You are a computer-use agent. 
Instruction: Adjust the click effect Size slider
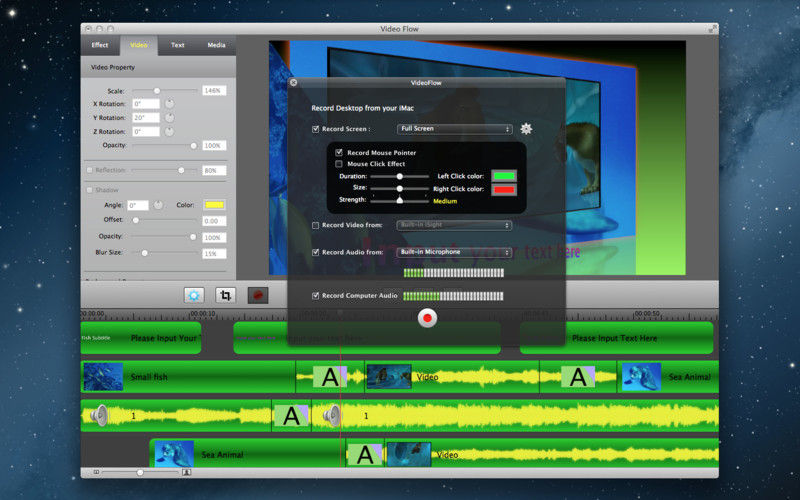tap(399, 188)
